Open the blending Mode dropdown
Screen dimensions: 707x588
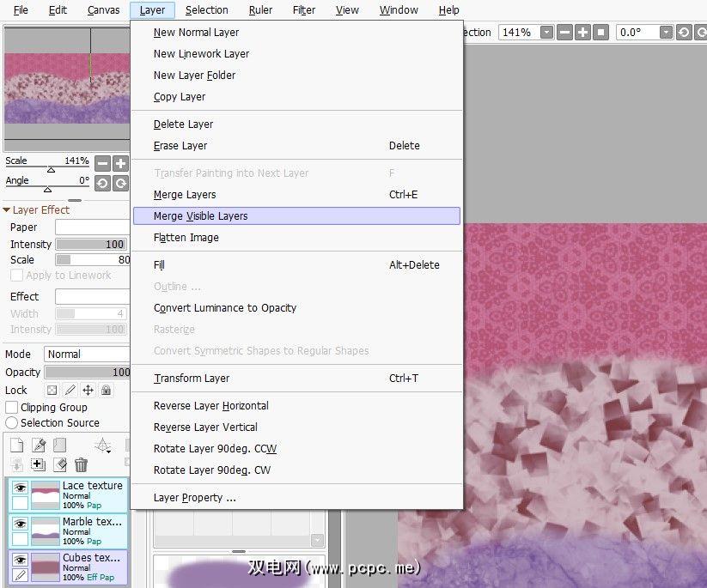click(x=87, y=355)
